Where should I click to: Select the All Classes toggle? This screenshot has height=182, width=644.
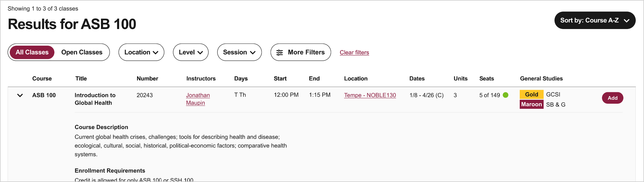[x=32, y=52]
